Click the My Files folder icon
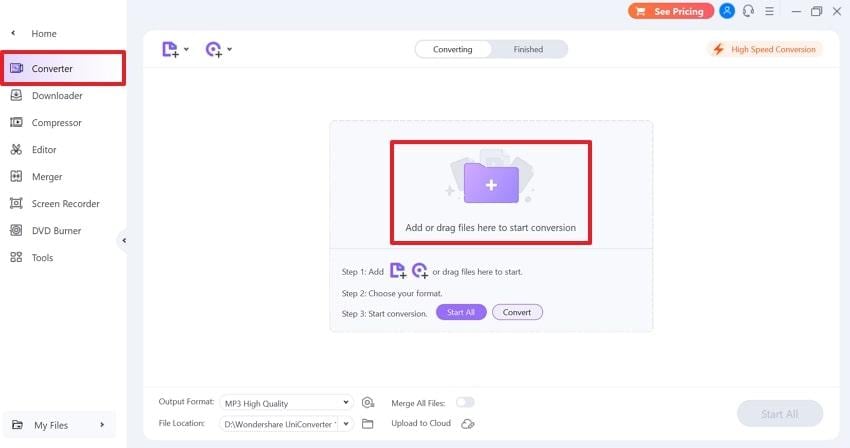Screen dimensions: 850x448 pos(17,425)
